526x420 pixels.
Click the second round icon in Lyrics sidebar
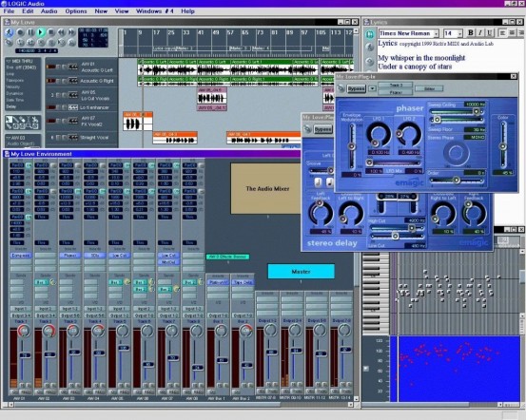pos(370,48)
